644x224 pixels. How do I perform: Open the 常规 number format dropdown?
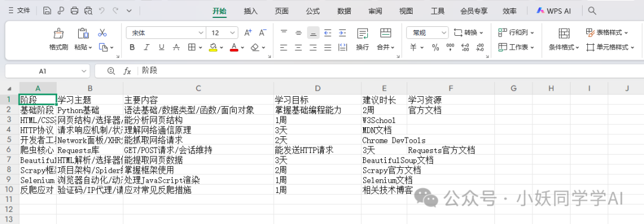428,32
